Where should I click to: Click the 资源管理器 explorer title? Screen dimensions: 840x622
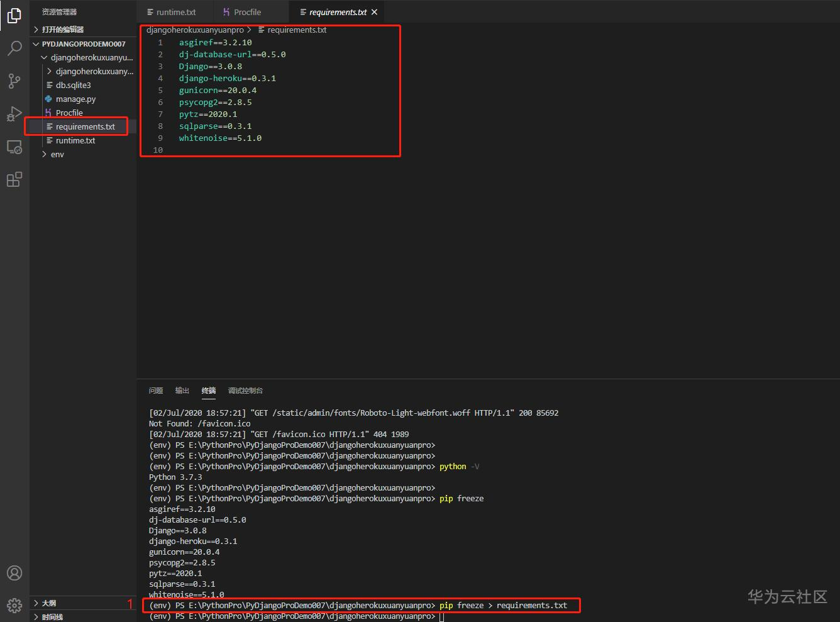tap(59, 12)
